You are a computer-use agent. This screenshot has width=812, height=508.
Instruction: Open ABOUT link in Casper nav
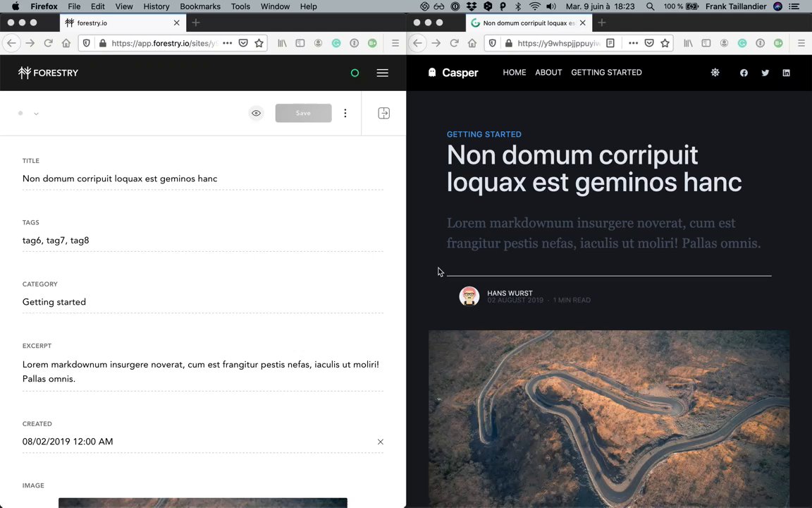pyautogui.click(x=548, y=73)
